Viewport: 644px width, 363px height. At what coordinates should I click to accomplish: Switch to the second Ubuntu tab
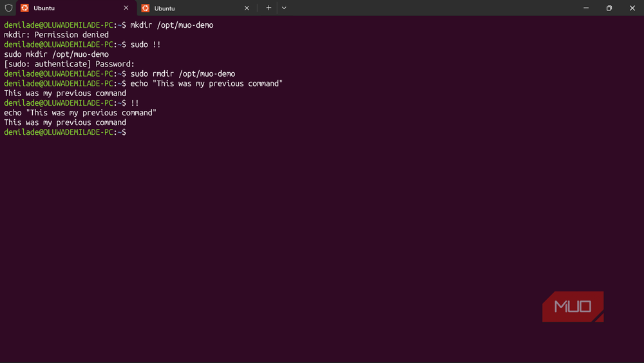click(x=196, y=8)
